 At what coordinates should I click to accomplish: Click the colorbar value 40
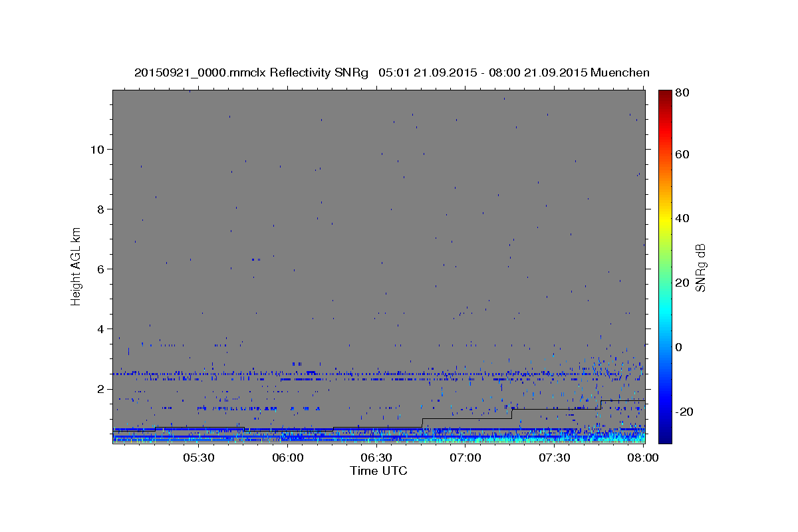(682, 218)
